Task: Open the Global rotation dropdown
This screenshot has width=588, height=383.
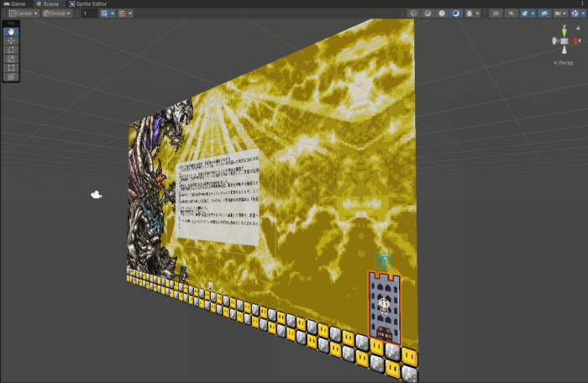Action: click(57, 13)
